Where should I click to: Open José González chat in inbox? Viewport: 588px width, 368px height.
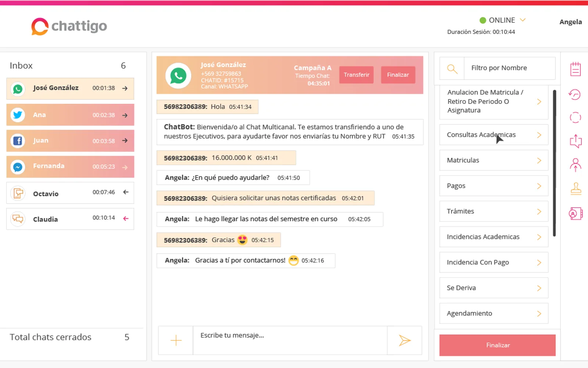tap(70, 89)
